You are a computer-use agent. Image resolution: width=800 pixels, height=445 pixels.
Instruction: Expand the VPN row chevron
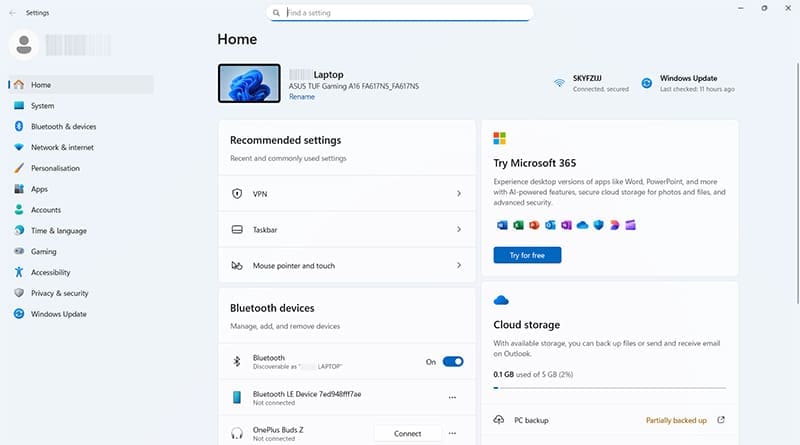[459, 193]
